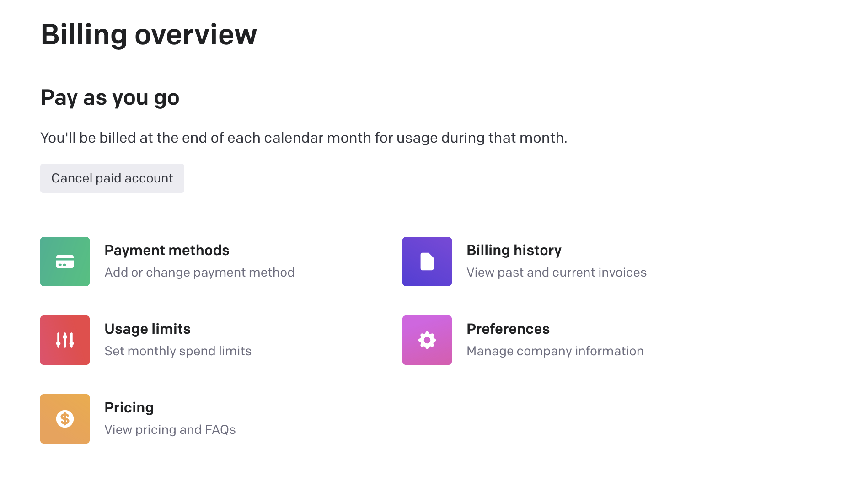This screenshot has height=481, width=868.
Task: Click 'Add or change payment method' text
Action: pyautogui.click(x=199, y=273)
